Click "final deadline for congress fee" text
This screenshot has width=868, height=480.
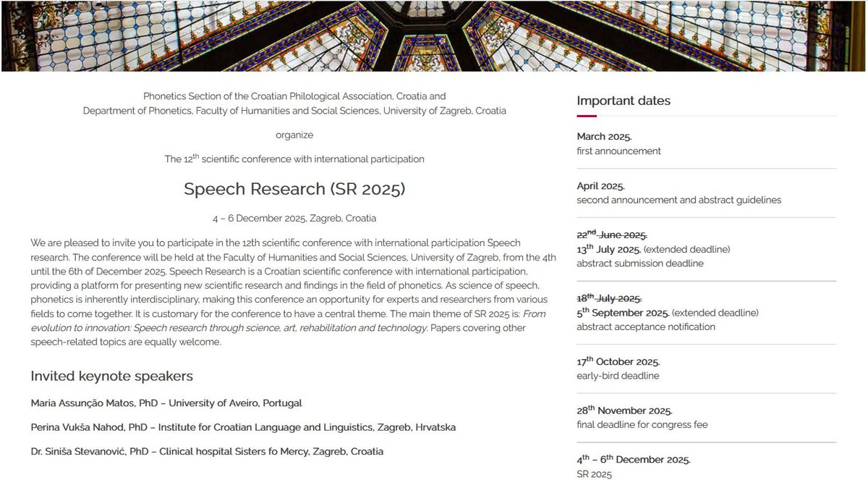tap(642, 425)
